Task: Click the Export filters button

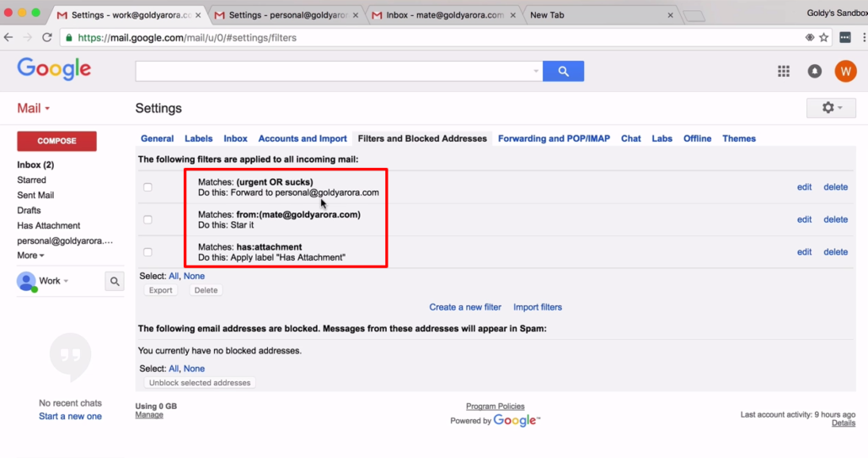Action: (160, 290)
